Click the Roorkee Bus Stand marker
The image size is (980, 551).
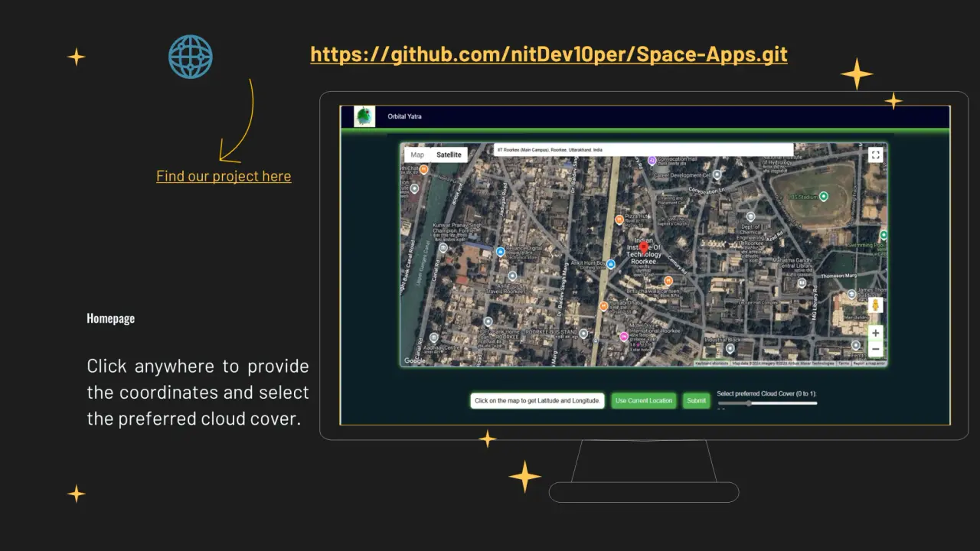583,334
